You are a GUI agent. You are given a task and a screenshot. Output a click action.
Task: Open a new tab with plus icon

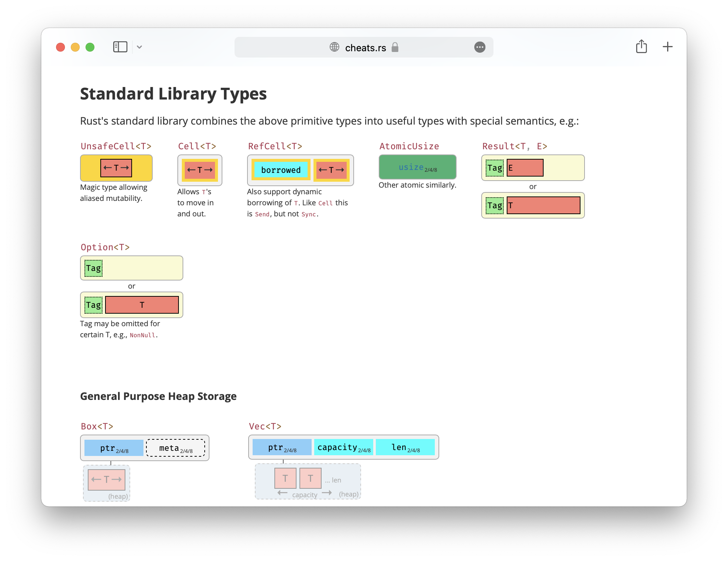668,47
